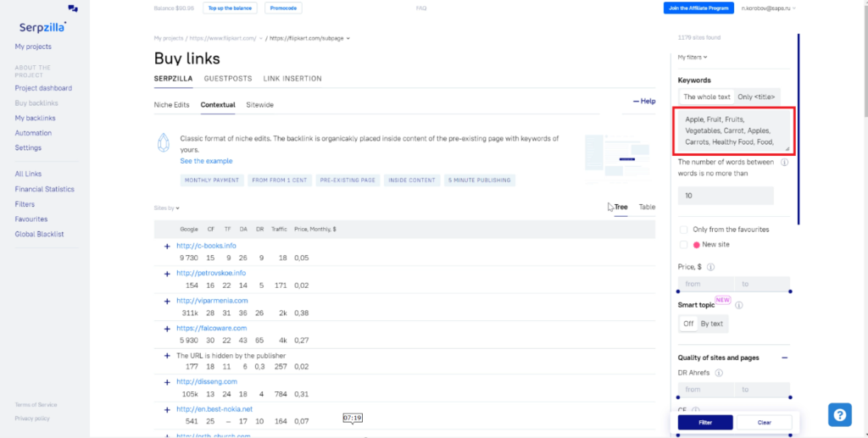Open Terms of Service link
868x438 pixels.
click(36, 405)
